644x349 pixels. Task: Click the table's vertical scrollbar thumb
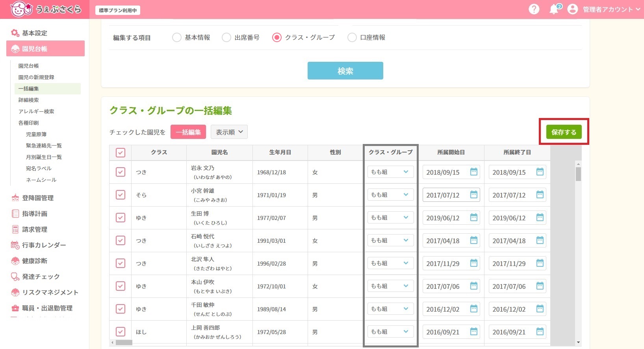coord(578,174)
